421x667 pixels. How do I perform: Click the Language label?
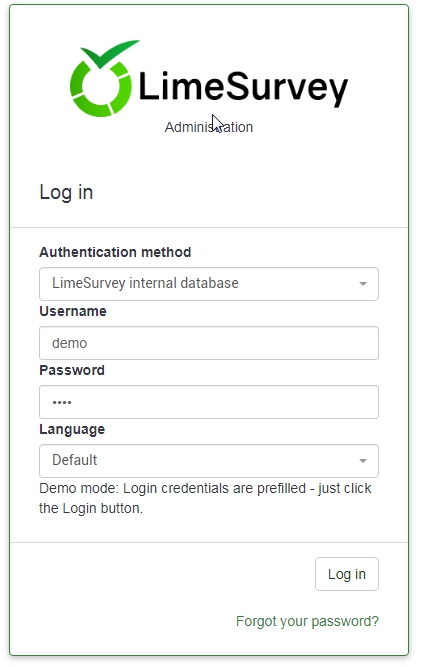72,430
